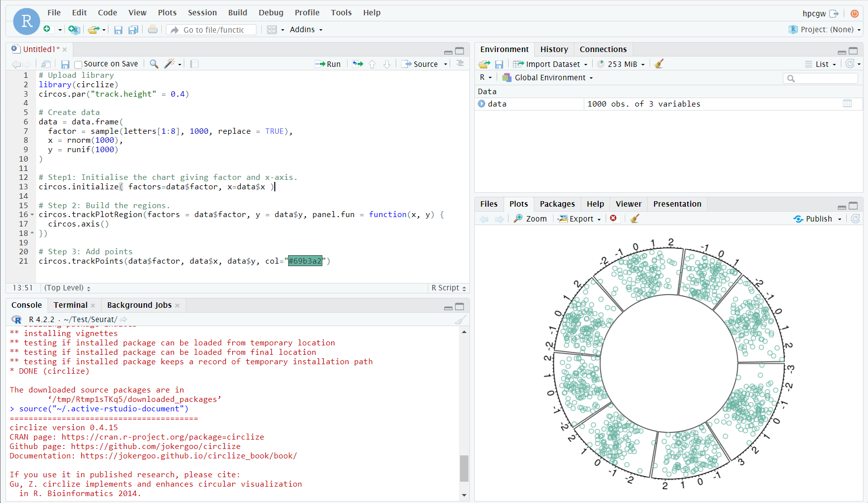Collapse code fold at line 16
Screen dimensions: 868x503
point(32,215)
